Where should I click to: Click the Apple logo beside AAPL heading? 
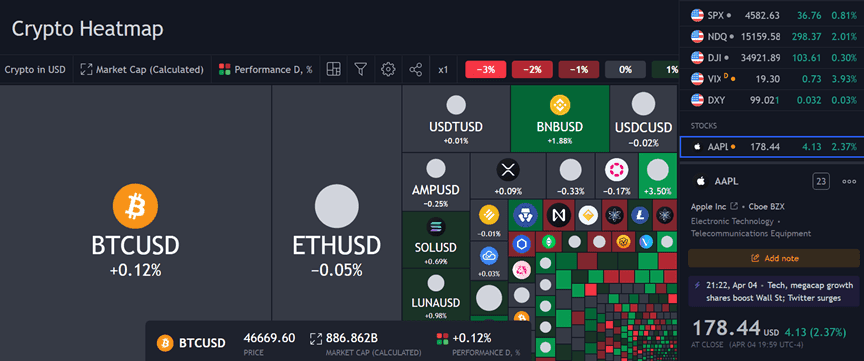click(x=701, y=181)
